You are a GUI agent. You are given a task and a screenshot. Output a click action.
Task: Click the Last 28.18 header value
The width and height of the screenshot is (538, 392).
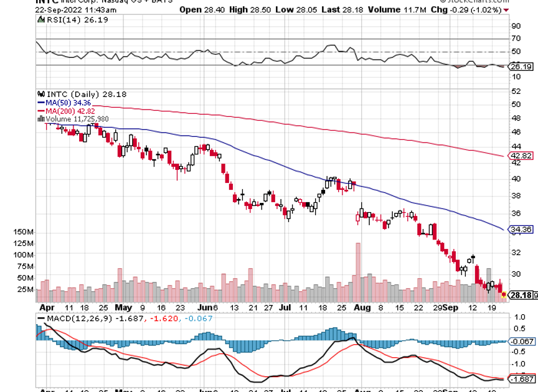[x=342, y=10]
